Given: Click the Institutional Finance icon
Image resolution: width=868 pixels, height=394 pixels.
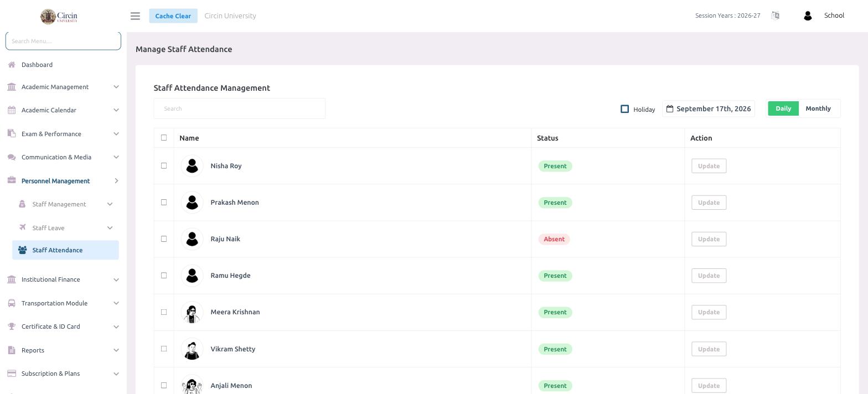Looking at the screenshot, I should click(x=12, y=279).
